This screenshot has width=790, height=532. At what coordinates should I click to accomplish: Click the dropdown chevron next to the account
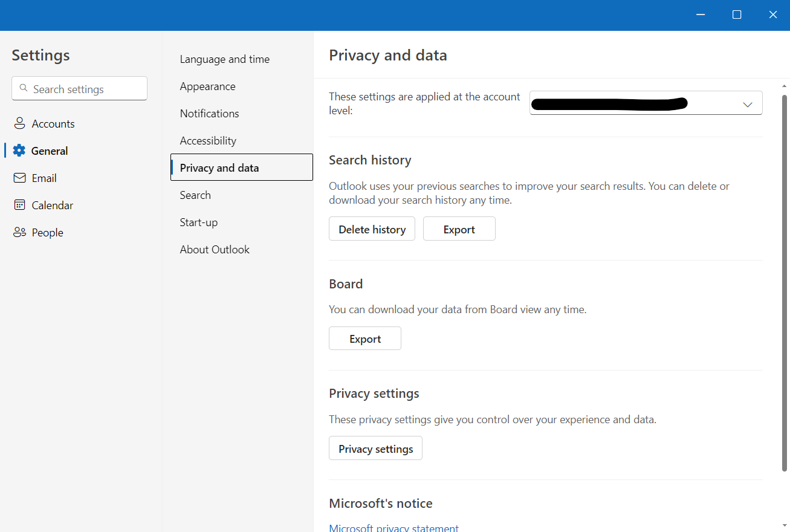(x=747, y=103)
